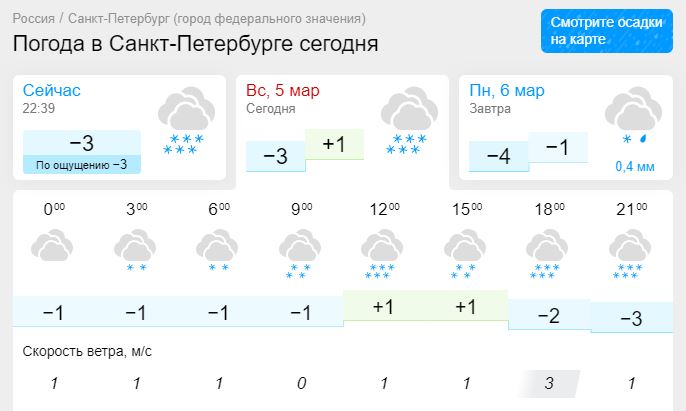The height and width of the screenshot is (411, 686).
Task: Click the snow cloud icon in Сейчас card
Action: click(186, 120)
